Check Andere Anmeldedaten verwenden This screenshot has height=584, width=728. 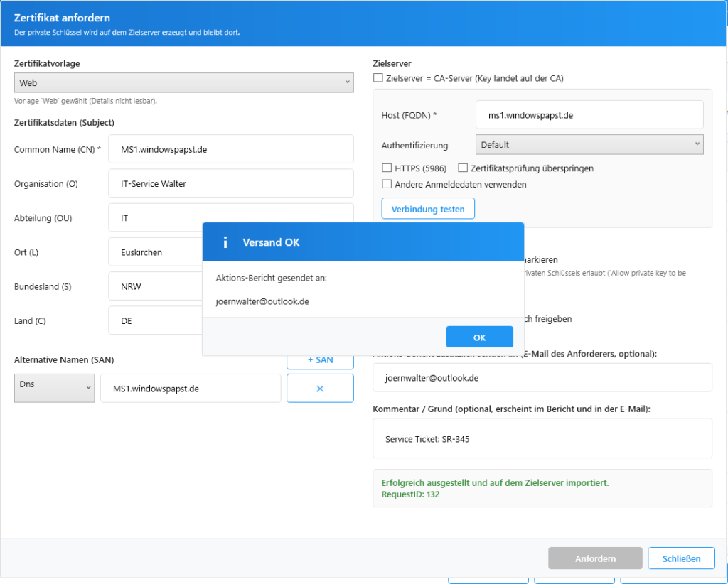pyautogui.click(x=387, y=184)
